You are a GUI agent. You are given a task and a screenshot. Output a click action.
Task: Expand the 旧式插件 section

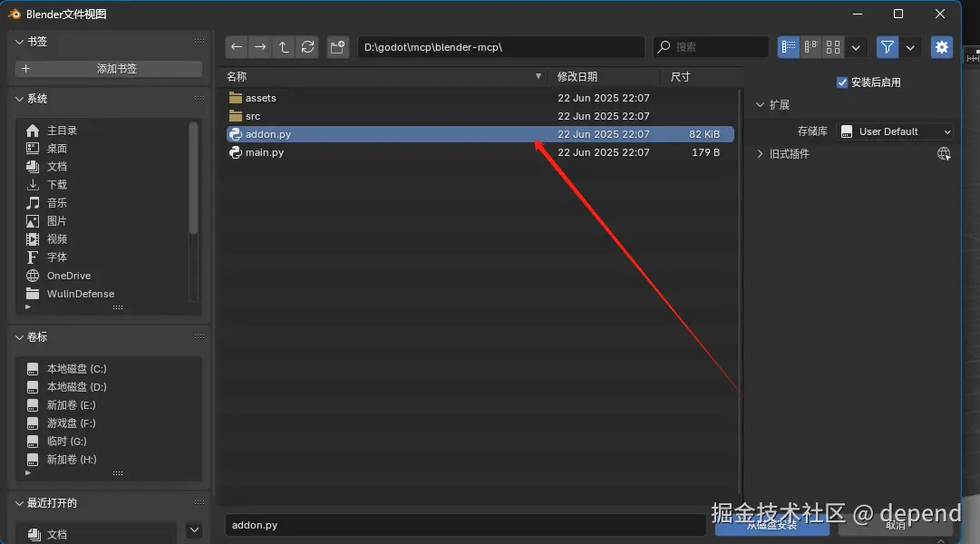click(760, 154)
